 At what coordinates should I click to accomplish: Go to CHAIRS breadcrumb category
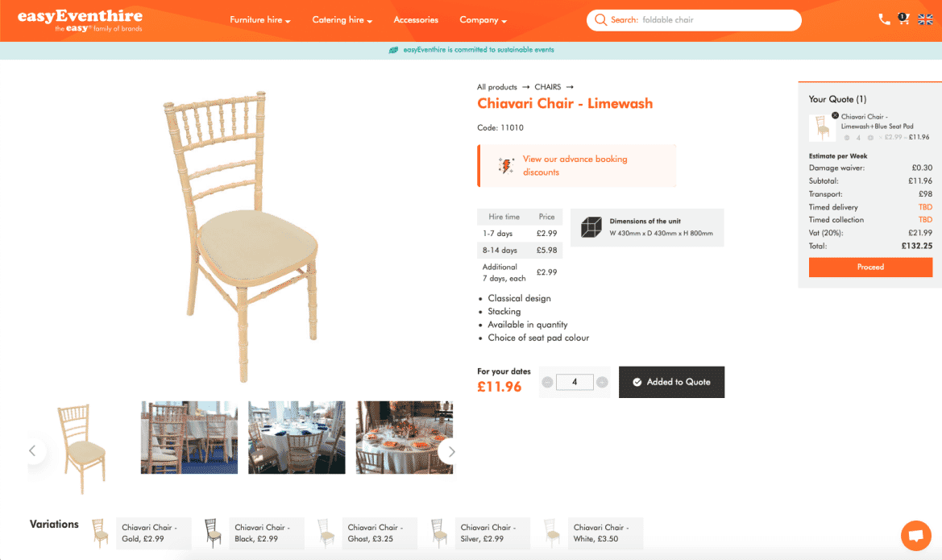point(548,87)
